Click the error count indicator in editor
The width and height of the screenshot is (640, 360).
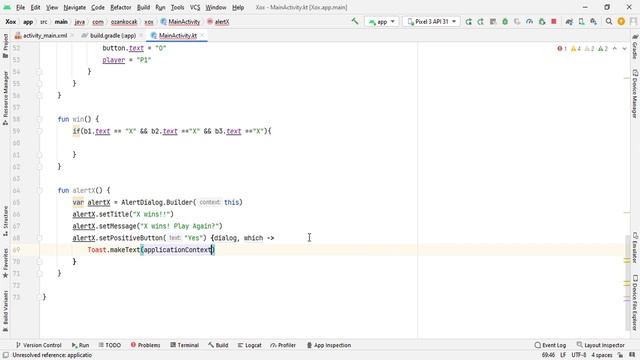(562, 49)
